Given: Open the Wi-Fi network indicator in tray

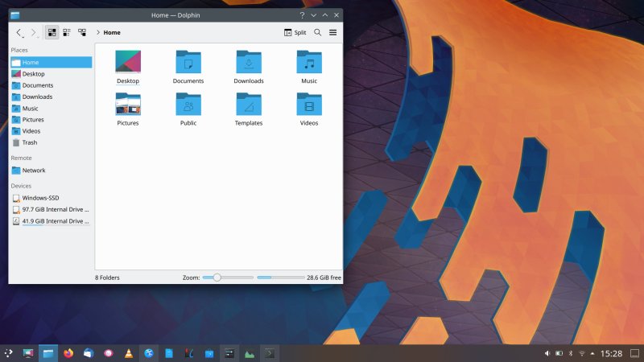Looking at the screenshot, I should 581,353.
